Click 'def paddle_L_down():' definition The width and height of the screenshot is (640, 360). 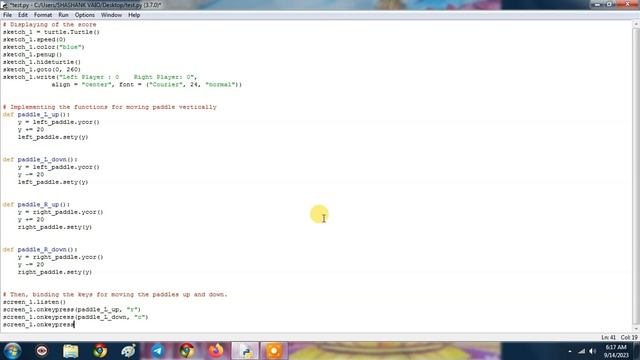pos(40,159)
